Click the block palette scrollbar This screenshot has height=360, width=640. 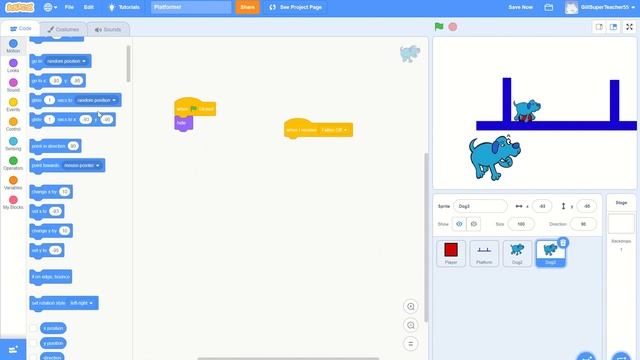coord(129,63)
